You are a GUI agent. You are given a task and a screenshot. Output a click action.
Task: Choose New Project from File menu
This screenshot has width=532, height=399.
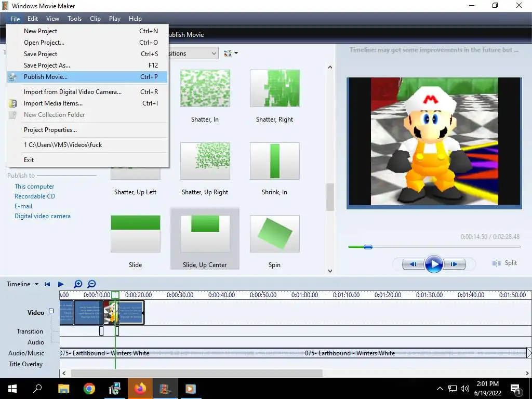point(87,31)
